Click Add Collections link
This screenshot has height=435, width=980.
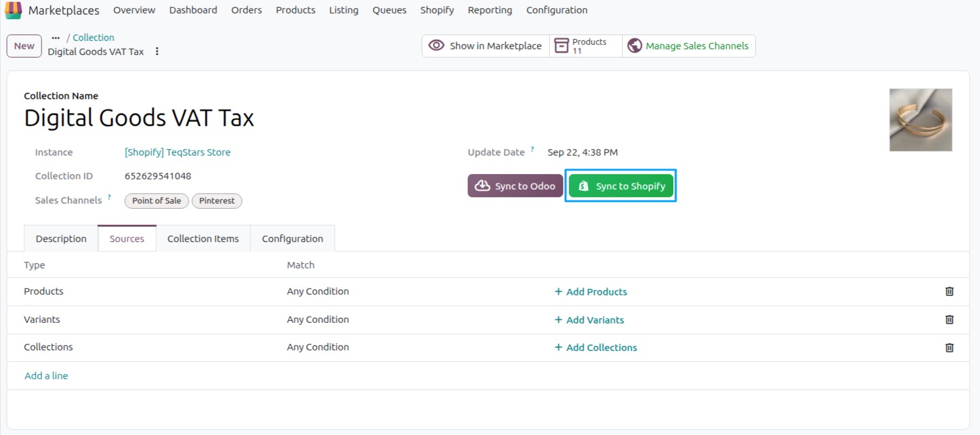pos(596,347)
